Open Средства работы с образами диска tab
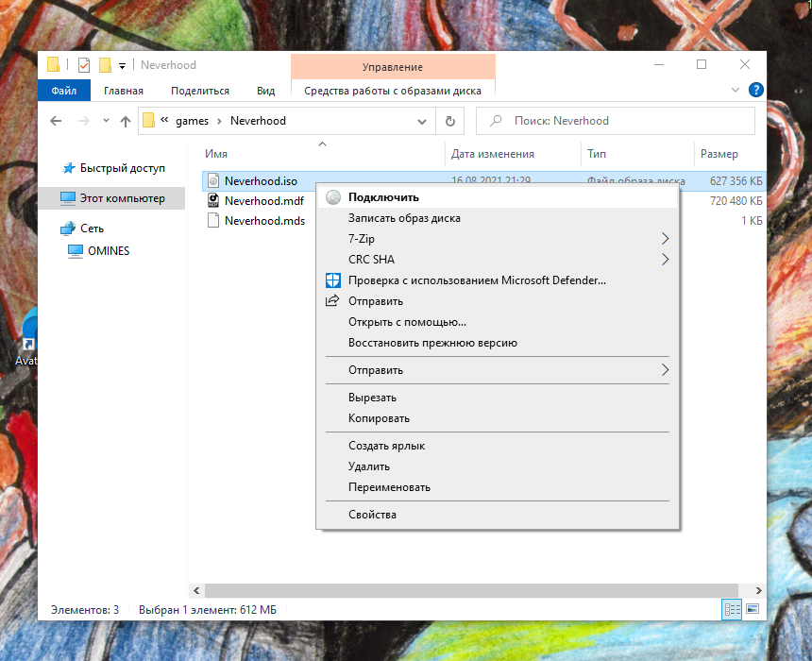 coord(393,91)
